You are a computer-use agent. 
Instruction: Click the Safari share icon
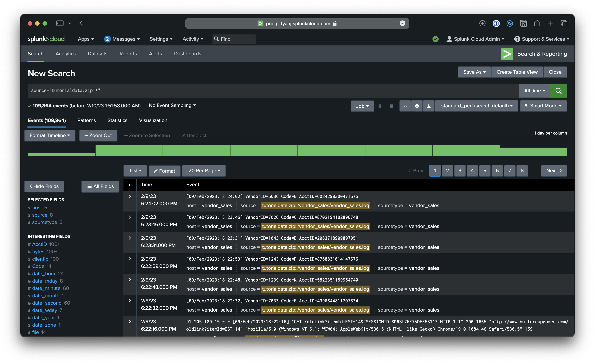(x=537, y=23)
